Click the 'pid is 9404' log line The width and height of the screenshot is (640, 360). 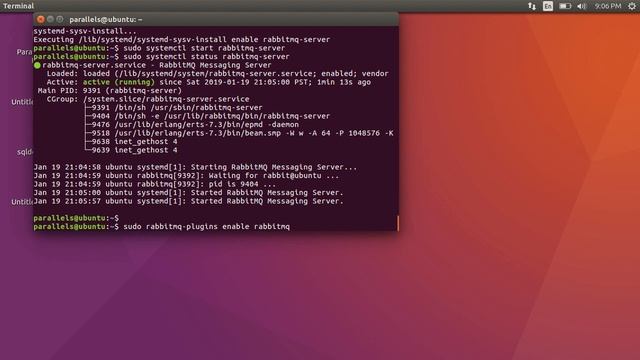[154, 184]
